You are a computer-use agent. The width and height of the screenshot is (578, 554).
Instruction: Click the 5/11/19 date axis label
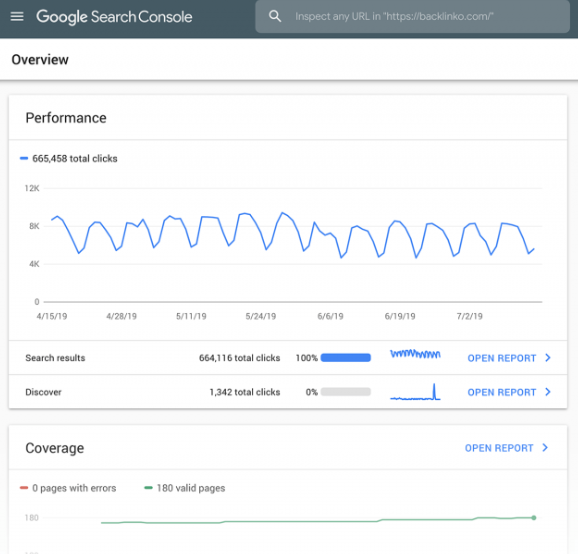click(191, 316)
